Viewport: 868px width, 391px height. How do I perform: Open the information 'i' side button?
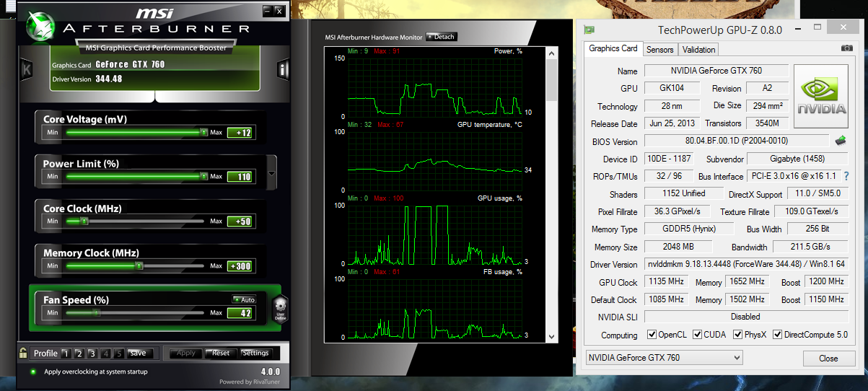point(284,70)
